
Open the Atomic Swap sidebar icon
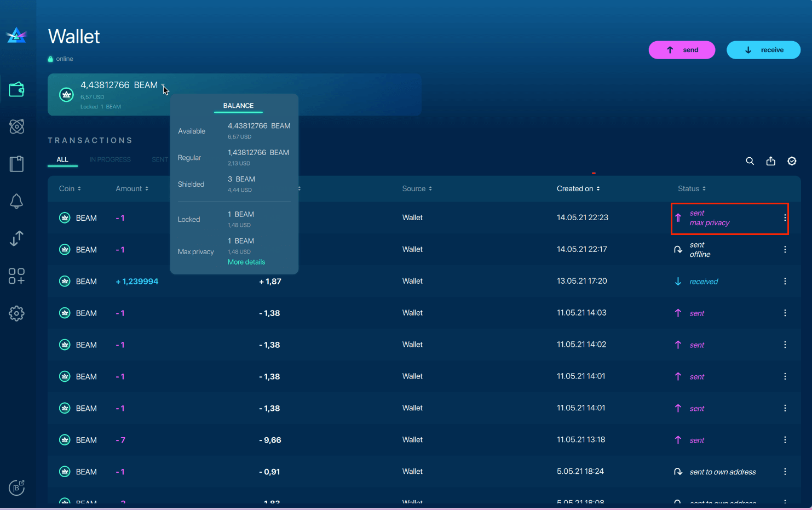[16, 127]
